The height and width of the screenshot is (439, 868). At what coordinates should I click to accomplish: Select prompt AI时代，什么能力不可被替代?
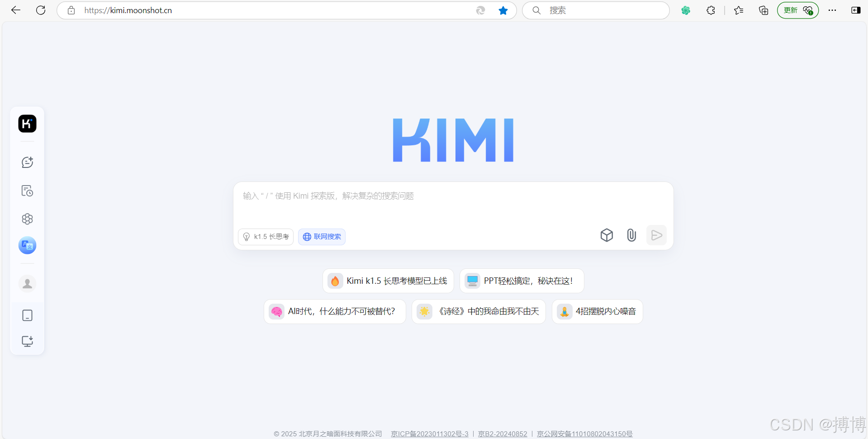pyautogui.click(x=335, y=311)
